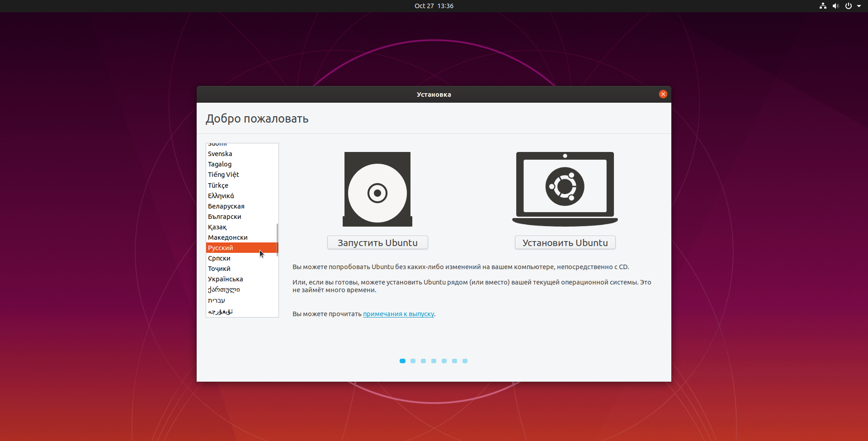
Task: Open the network status icon
Action: point(823,6)
